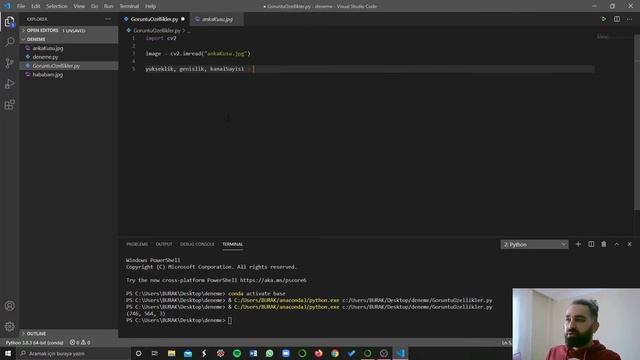Open Chrome from taskbar

[x=335, y=353]
